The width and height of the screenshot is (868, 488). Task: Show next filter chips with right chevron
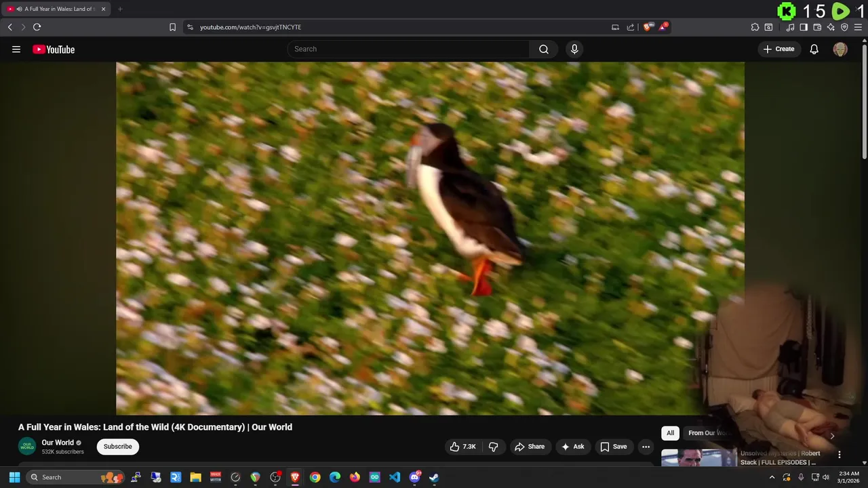tap(832, 435)
